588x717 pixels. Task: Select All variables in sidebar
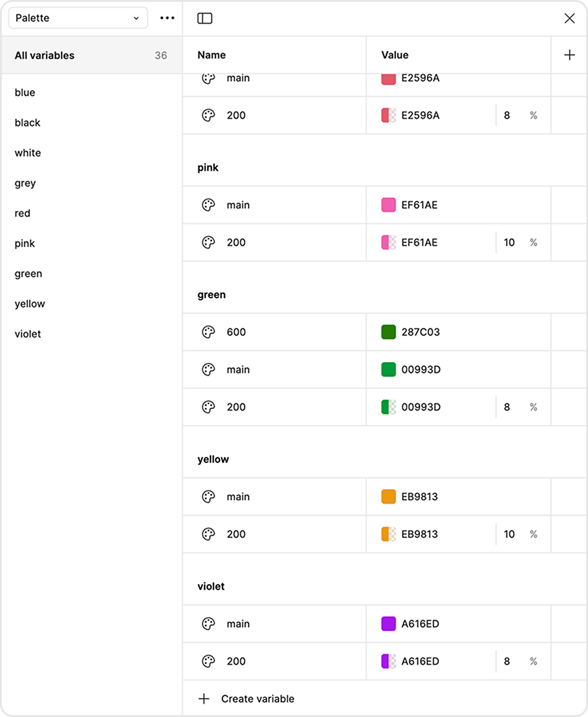[x=91, y=55]
